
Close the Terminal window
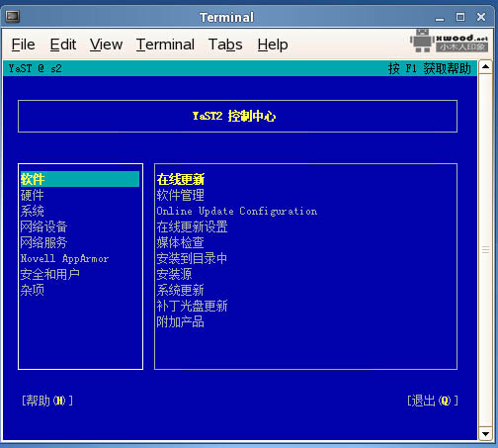pos(481,17)
